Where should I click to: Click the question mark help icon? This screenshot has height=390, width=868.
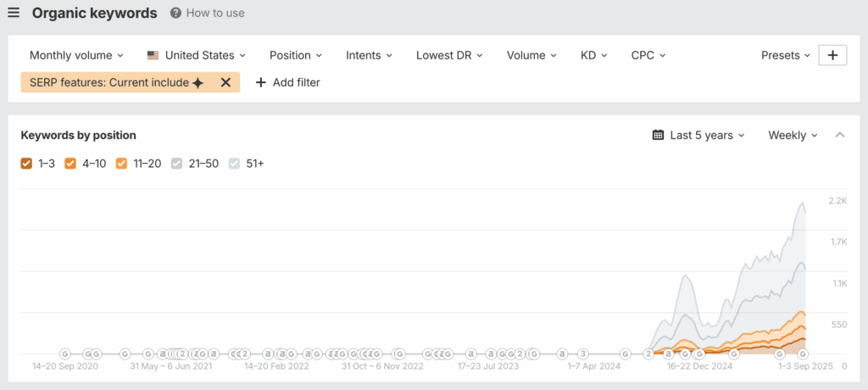tap(175, 14)
